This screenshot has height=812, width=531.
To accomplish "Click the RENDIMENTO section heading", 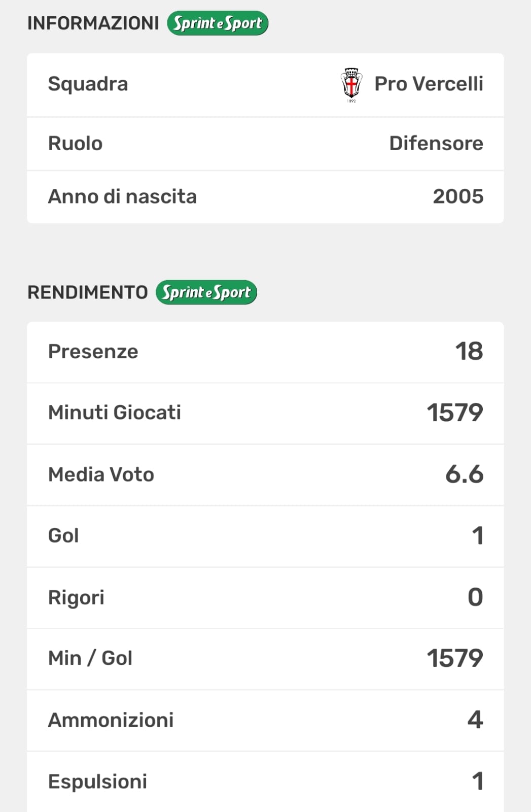I will (x=87, y=293).
